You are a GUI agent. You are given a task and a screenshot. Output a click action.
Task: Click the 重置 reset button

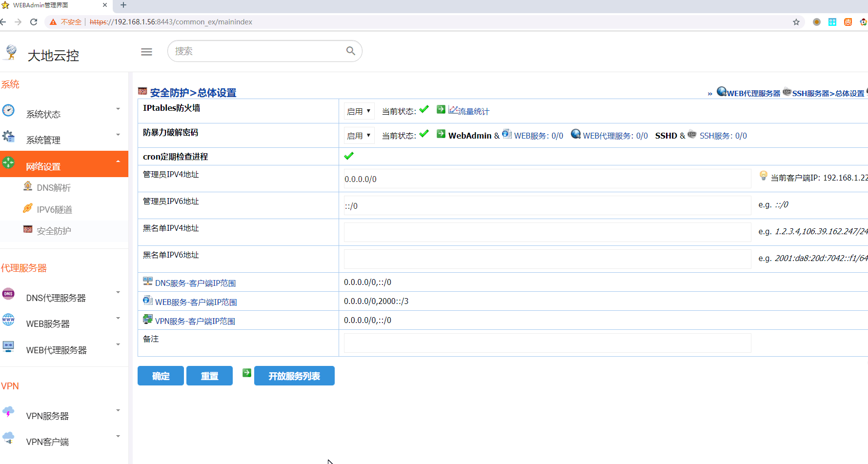pos(209,376)
